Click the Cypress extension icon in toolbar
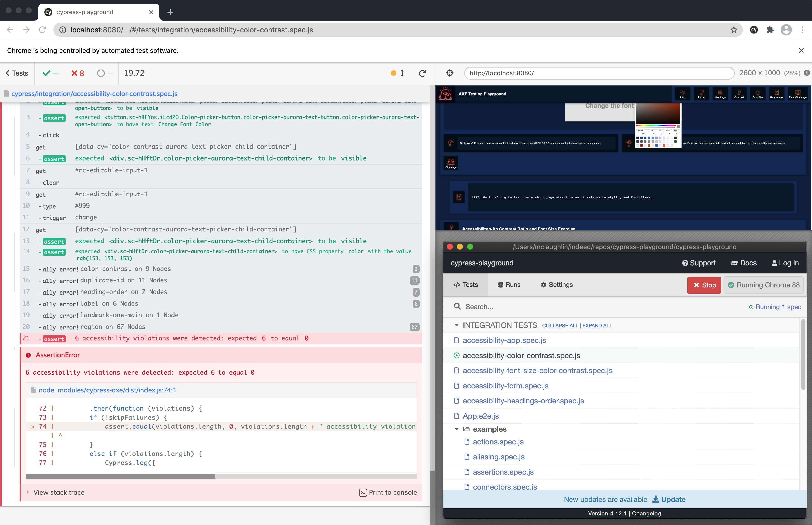The height and width of the screenshot is (525, 812). click(754, 30)
